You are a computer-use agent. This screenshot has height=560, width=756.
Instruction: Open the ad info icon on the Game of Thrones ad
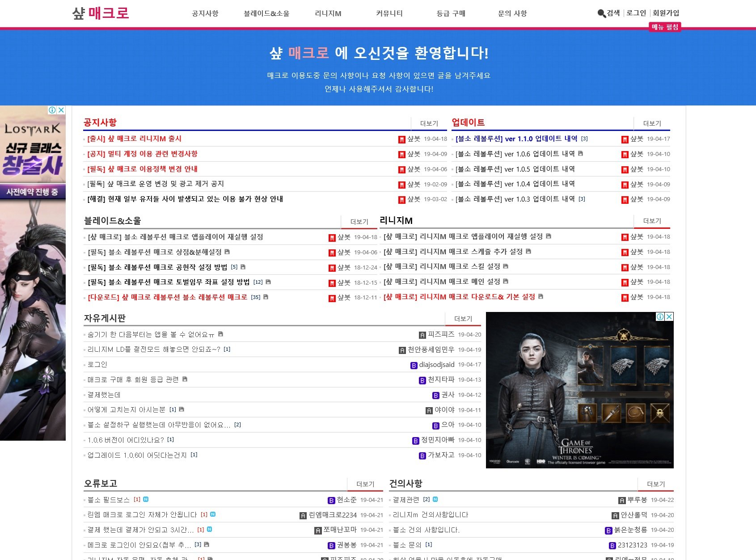[660, 316]
